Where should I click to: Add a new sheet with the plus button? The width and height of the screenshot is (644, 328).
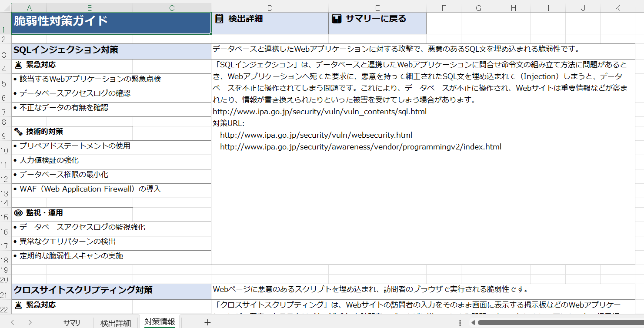coord(207,322)
